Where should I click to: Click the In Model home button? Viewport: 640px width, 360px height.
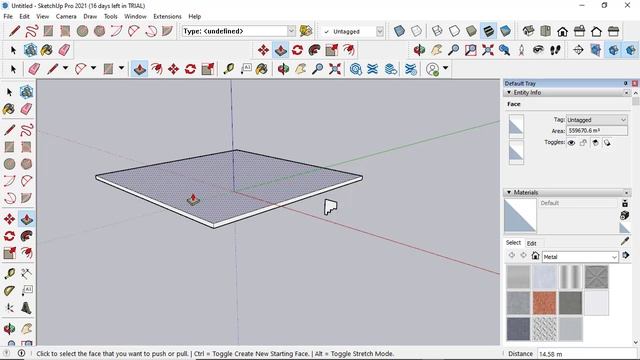[535, 256]
